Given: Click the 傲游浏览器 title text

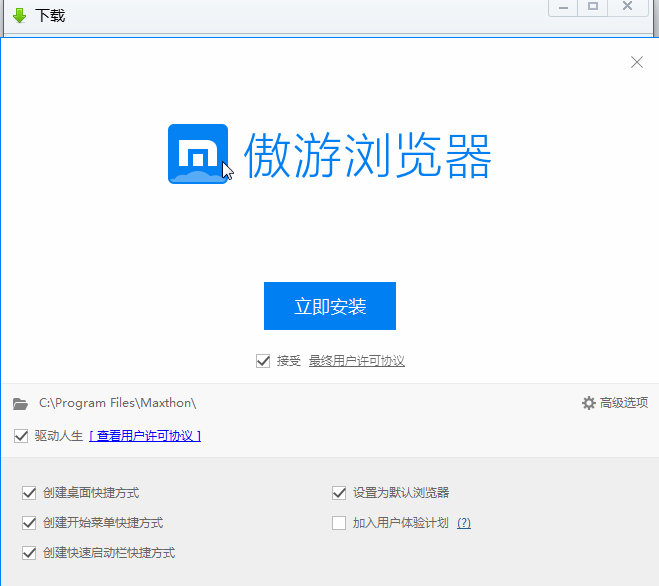Looking at the screenshot, I should (x=368, y=155).
